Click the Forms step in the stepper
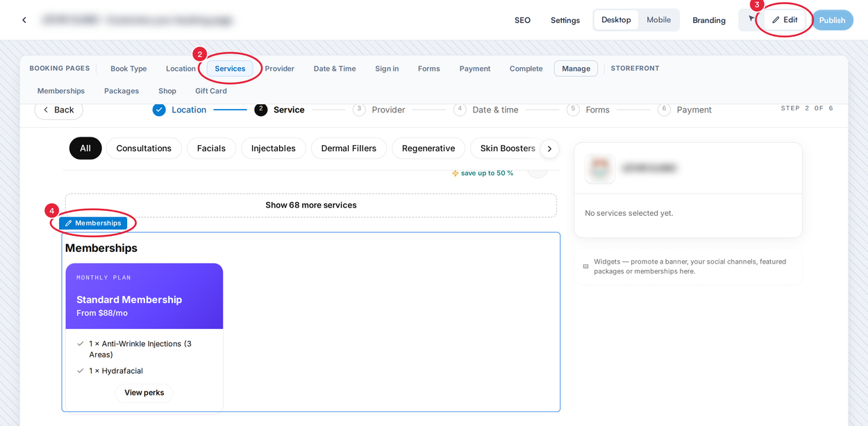Image resolution: width=868 pixels, height=426 pixels. coord(597,110)
